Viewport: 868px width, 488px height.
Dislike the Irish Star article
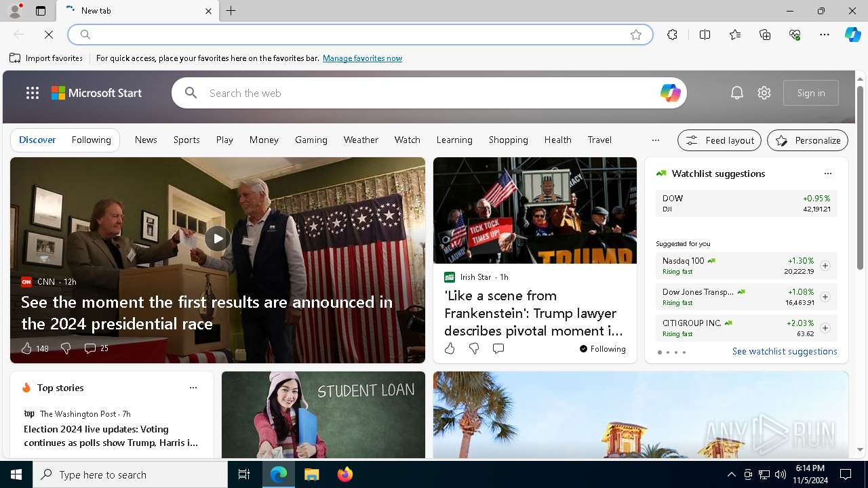(x=474, y=348)
